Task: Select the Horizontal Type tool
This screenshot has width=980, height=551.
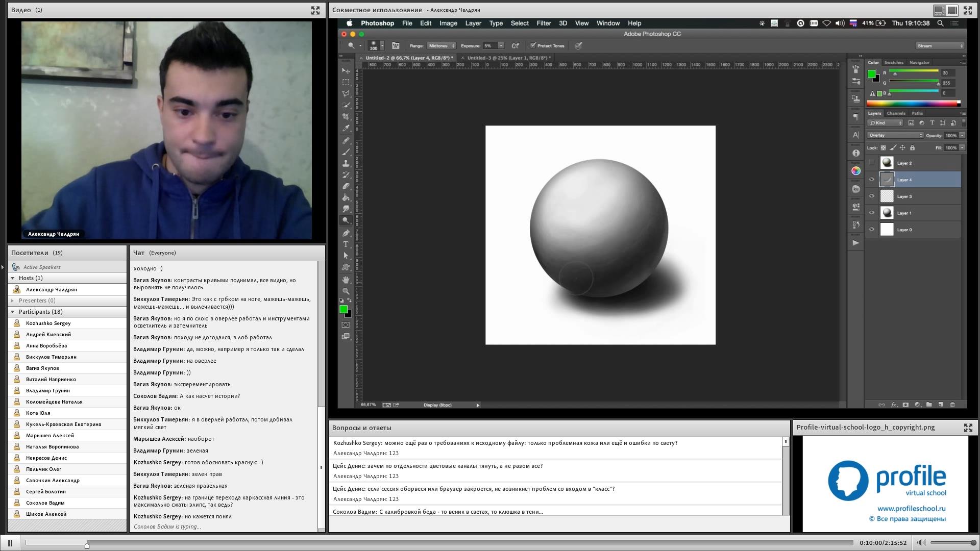Action: pos(346,244)
